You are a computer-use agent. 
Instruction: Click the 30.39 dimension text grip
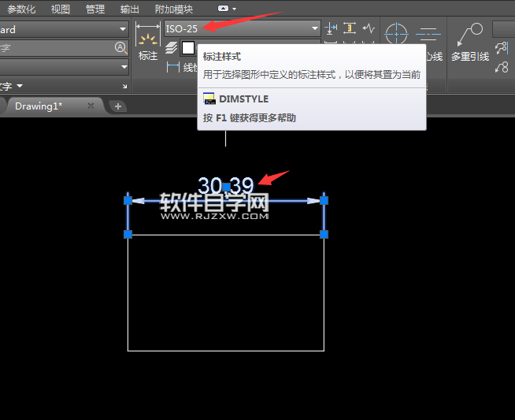226,187
